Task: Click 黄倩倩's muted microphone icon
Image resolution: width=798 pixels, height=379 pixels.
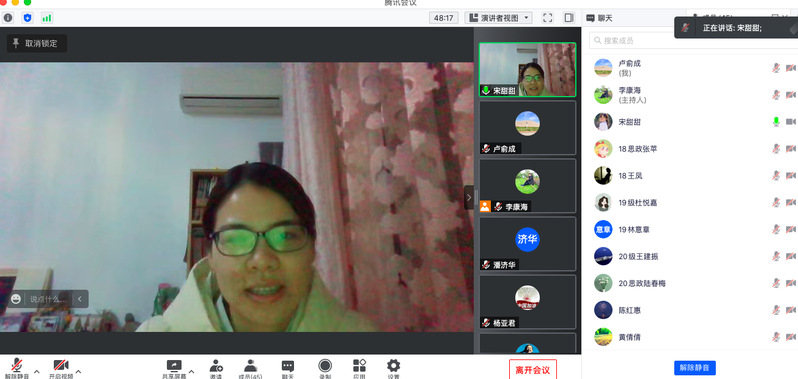Action: point(776,337)
